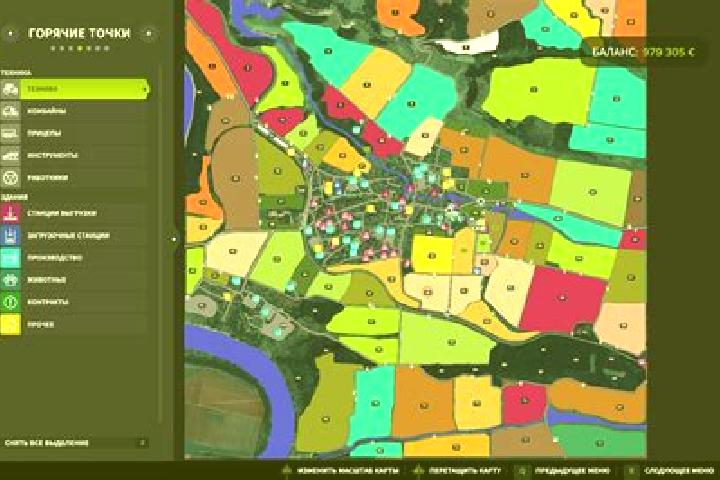Select the large red field on map

tap(561, 299)
